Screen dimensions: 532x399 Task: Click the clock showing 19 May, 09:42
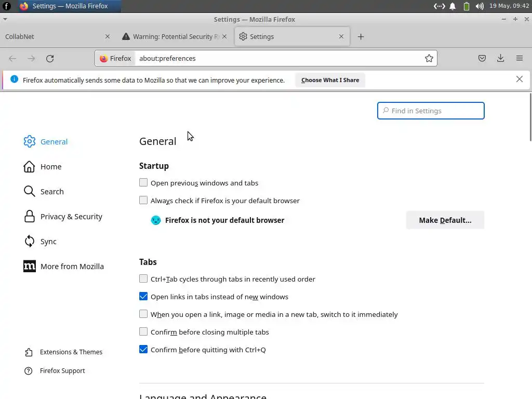[509, 6]
